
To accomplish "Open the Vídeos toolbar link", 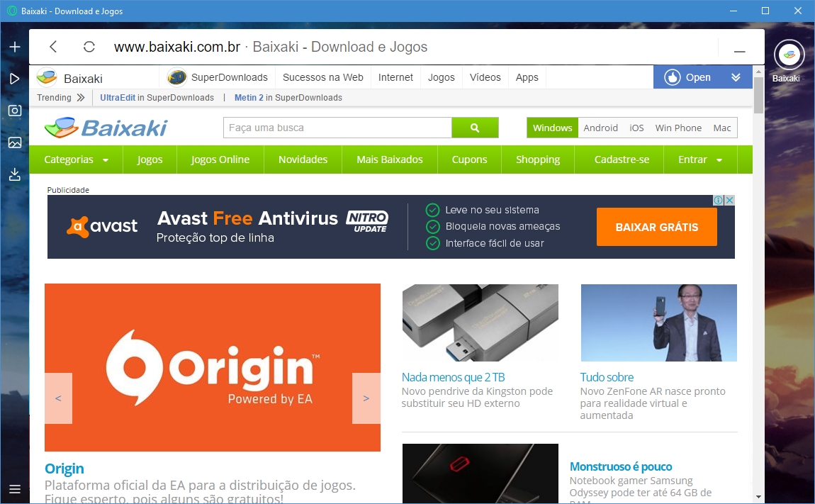I will (485, 77).
